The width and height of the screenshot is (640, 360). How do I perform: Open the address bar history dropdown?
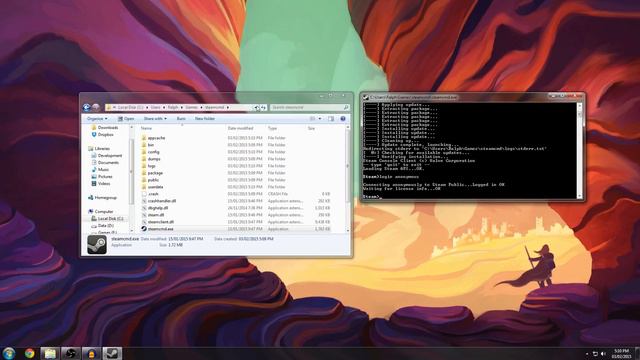pos(256,107)
